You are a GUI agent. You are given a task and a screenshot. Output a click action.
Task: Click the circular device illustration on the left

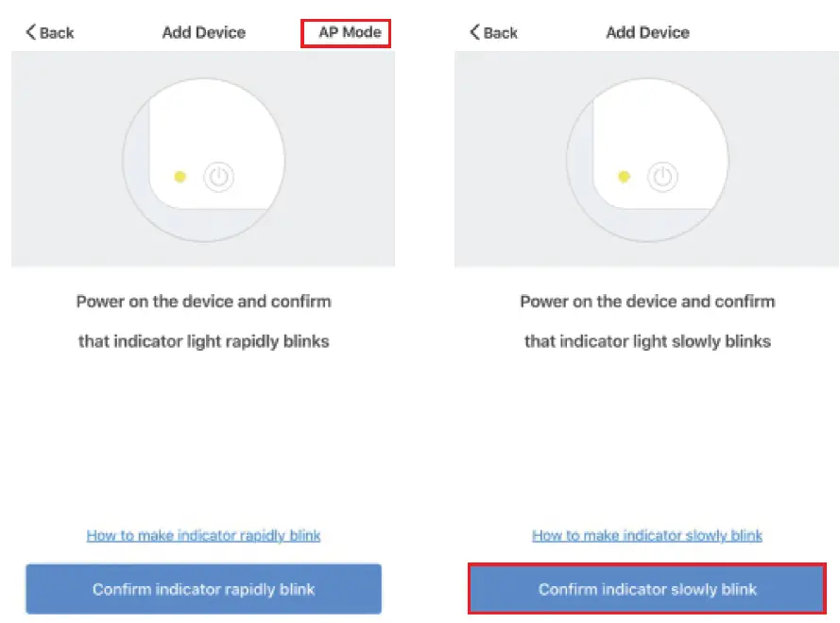pyautogui.click(x=203, y=160)
